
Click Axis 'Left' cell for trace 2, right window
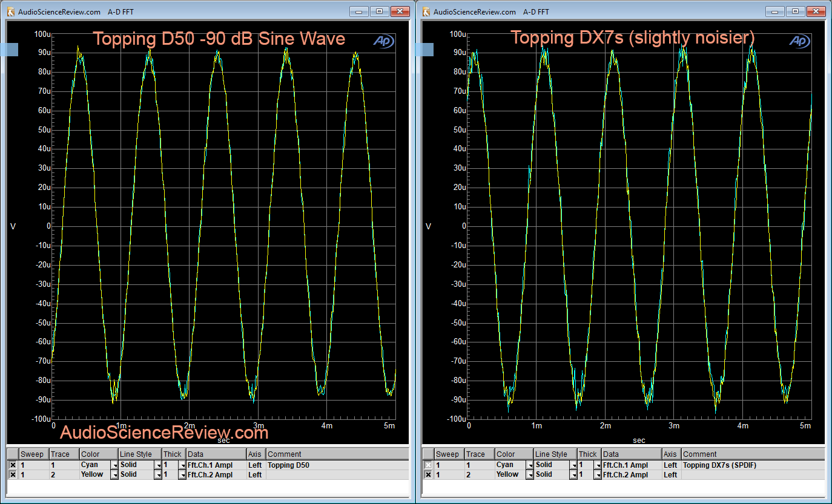click(x=672, y=475)
